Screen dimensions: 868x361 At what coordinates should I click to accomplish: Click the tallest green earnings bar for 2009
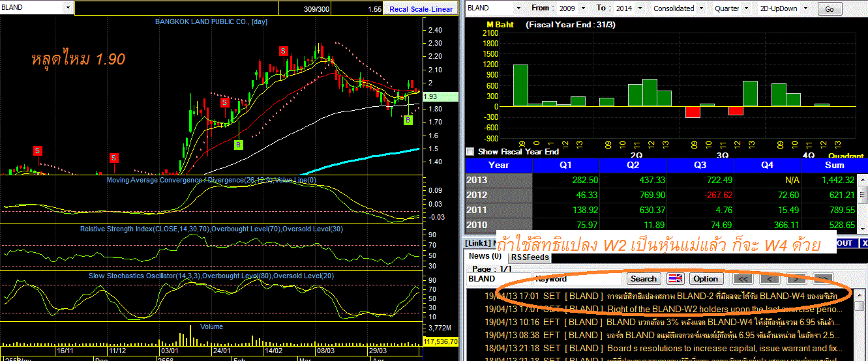520,85
